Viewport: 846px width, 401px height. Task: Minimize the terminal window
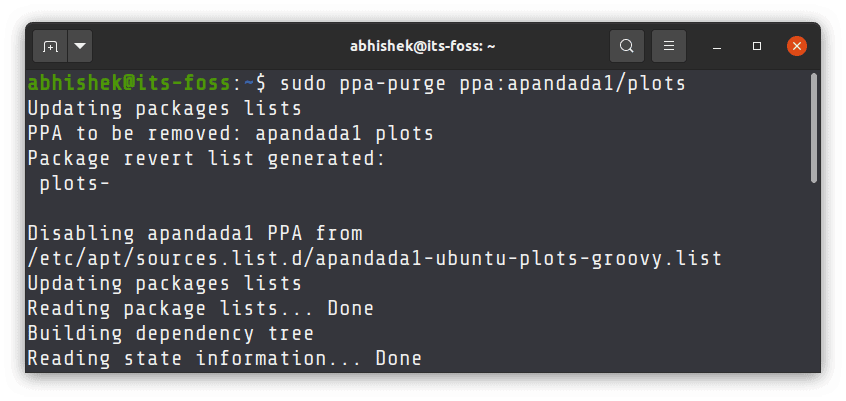point(717,46)
